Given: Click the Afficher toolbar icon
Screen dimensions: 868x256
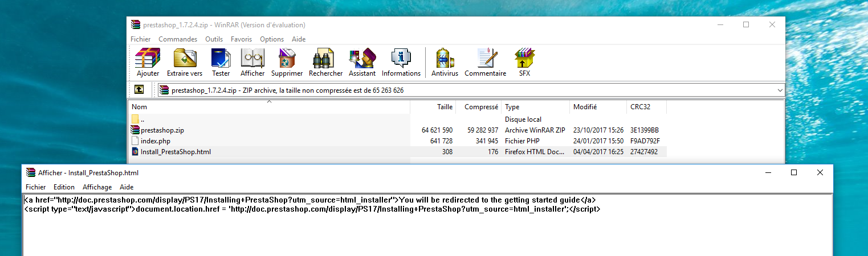Looking at the screenshot, I should [252, 58].
